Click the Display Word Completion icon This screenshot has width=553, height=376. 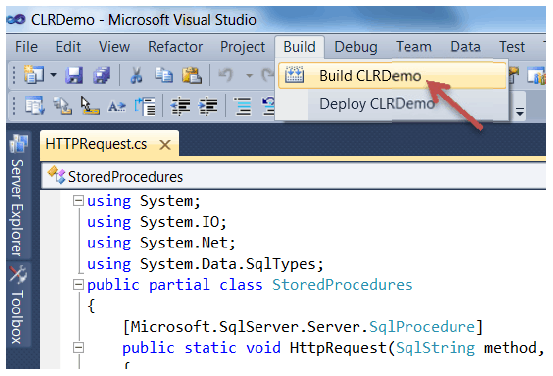(x=117, y=106)
